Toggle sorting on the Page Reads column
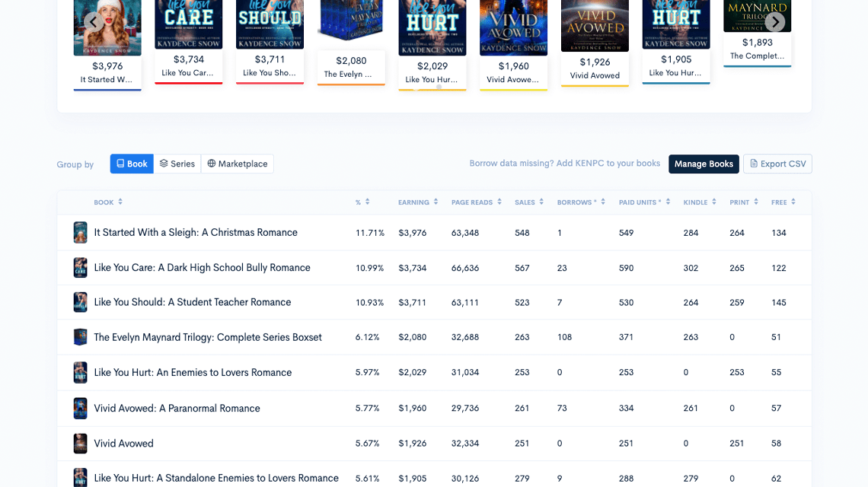 tap(500, 202)
